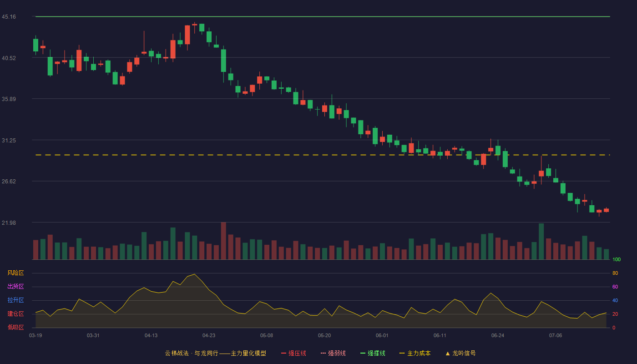
Task: Click the 拉升区 zone label
Action: click(16, 300)
